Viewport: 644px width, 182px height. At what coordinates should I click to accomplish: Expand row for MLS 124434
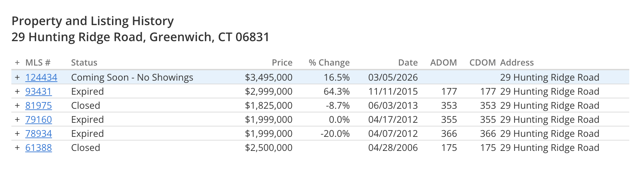(17, 77)
